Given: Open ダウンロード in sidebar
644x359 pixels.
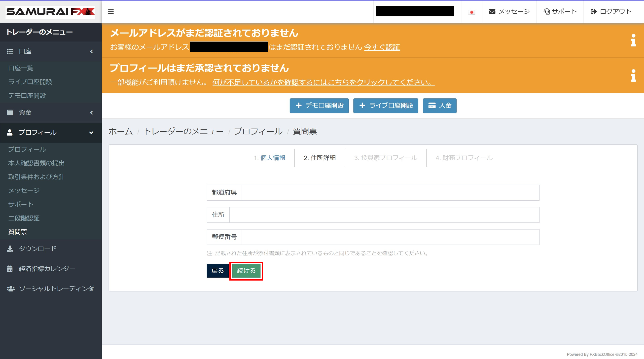Looking at the screenshot, I should (x=51, y=249).
